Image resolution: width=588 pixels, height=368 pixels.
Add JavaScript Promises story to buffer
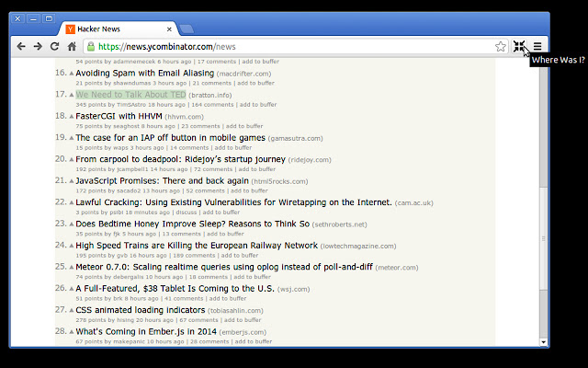[x=249, y=190]
